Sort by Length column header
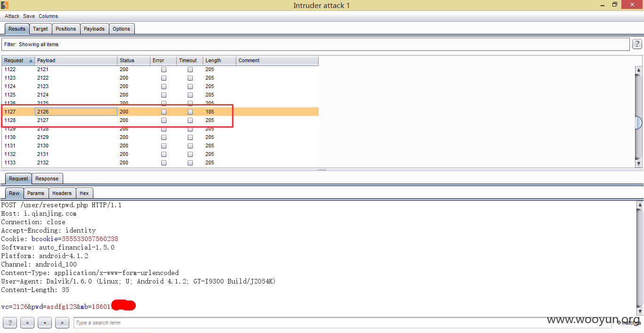Image resolution: width=644 pixels, height=333 pixels. pos(219,60)
